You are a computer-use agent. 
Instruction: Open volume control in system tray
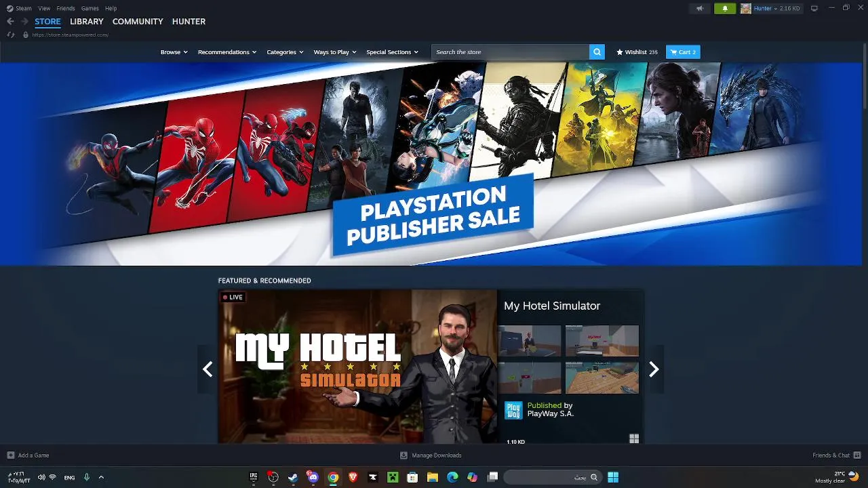coord(41,477)
